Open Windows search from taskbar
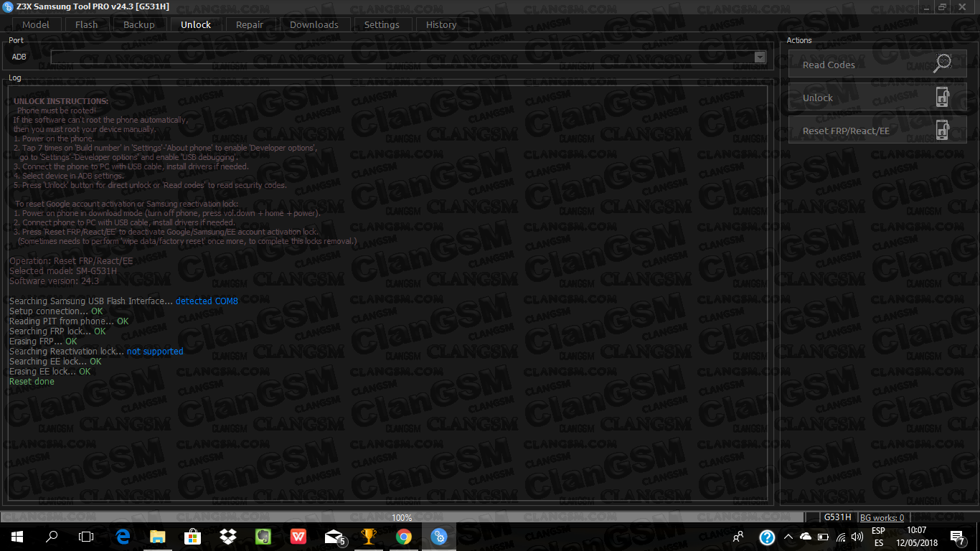This screenshot has width=980, height=551. [x=52, y=537]
